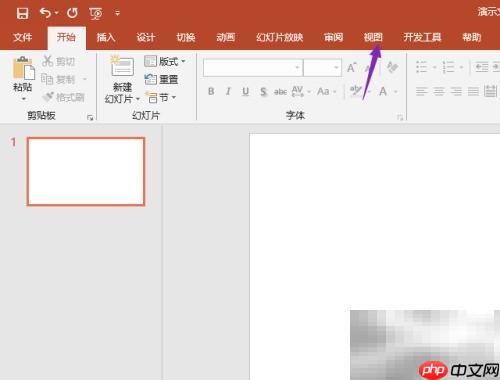The image size is (500, 380).
Task: Open the 动画 (Animations) tab
Action: tap(226, 37)
